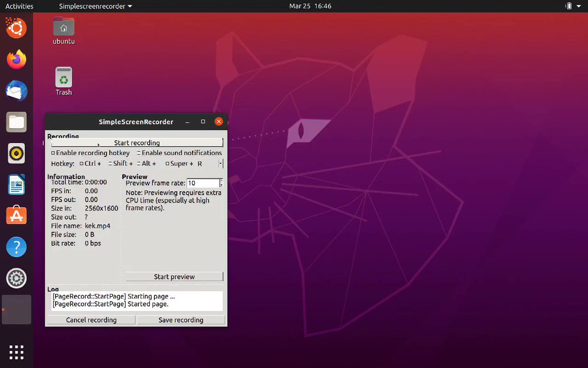588x368 pixels.
Task: Open Thunderbird mail from the dock
Action: 16,91
